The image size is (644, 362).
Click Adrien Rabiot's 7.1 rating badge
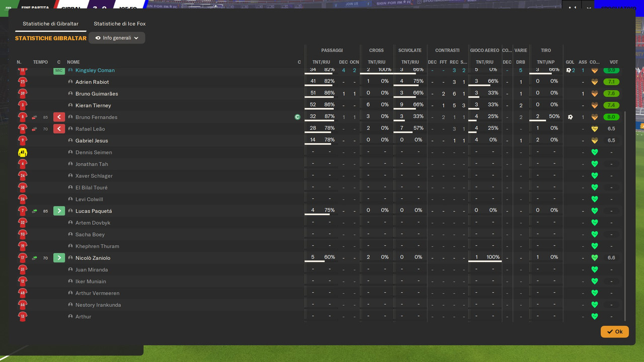click(611, 82)
